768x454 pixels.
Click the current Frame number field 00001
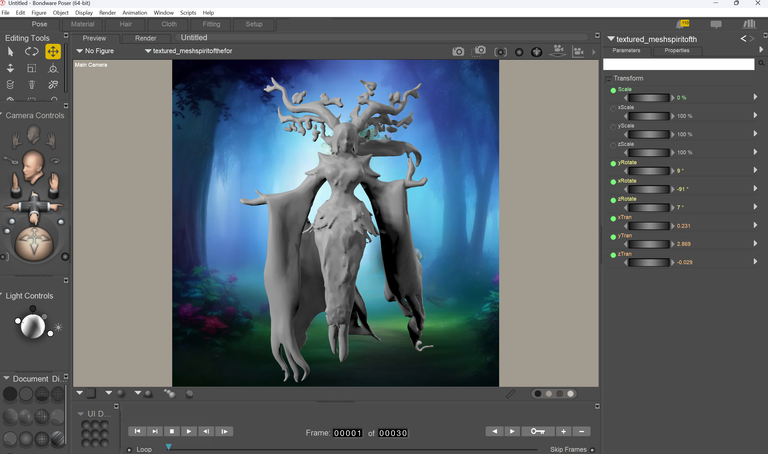[347, 433]
